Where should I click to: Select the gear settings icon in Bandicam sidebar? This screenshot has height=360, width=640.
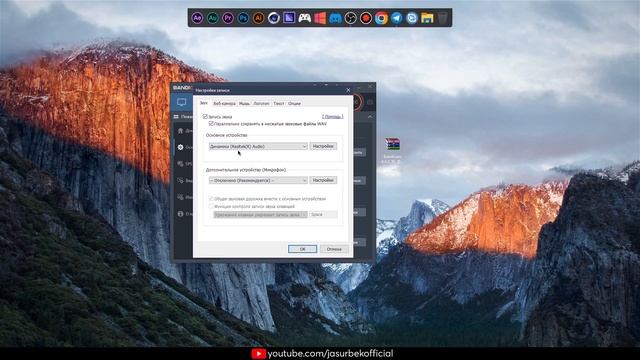click(x=180, y=147)
